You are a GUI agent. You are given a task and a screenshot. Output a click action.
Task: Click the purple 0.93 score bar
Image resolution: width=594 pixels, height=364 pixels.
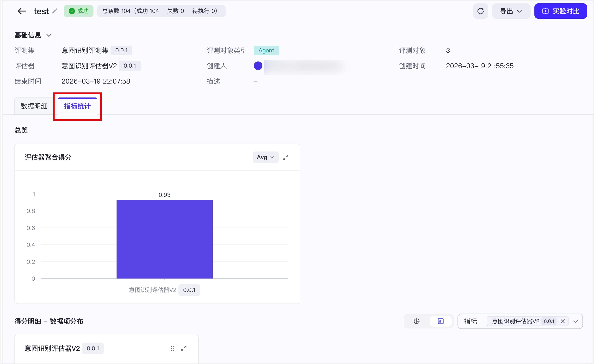click(x=164, y=239)
